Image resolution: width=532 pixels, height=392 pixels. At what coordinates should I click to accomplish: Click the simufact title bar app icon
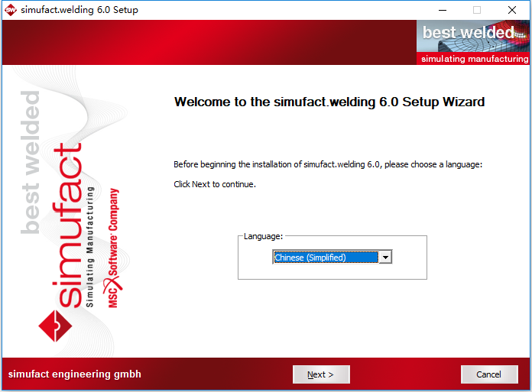click(x=11, y=10)
